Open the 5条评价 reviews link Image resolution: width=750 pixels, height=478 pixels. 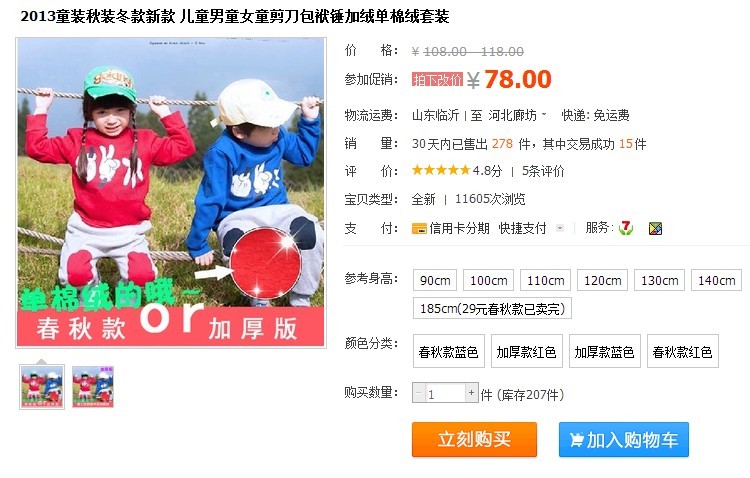543,171
